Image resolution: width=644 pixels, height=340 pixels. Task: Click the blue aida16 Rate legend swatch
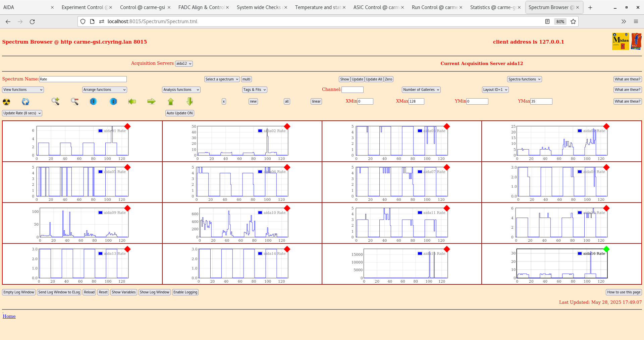(x=580, y=253)
